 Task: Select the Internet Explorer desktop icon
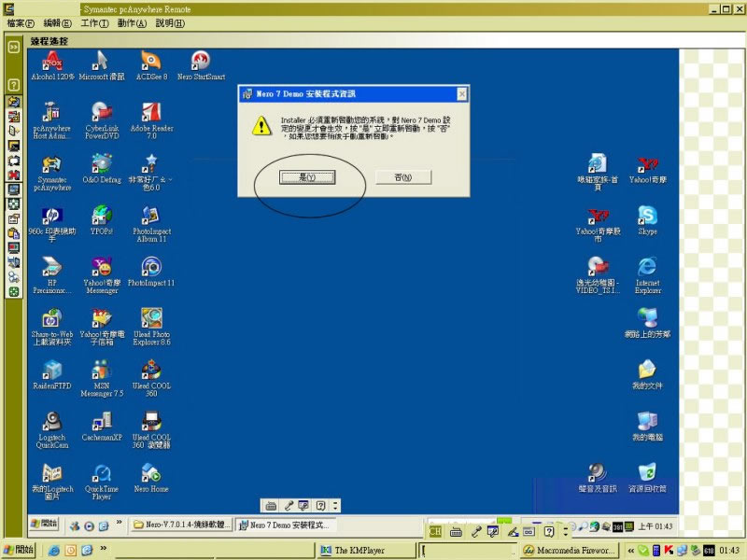click(x=647, y=275)
